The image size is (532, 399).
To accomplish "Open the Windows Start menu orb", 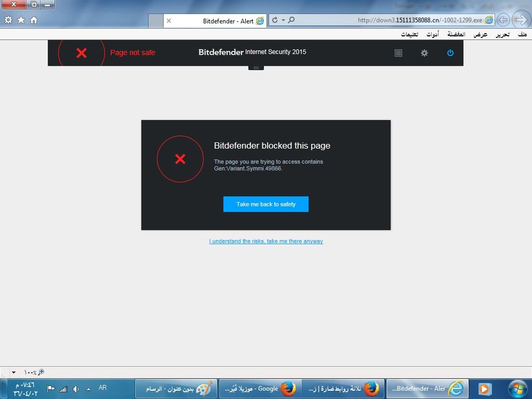I will coord(518,389).
